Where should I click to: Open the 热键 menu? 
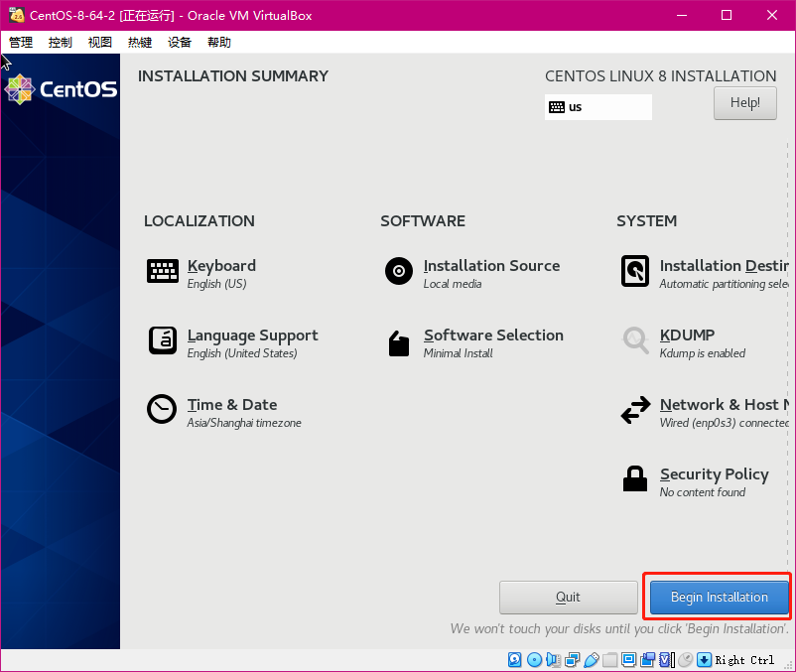140,42
